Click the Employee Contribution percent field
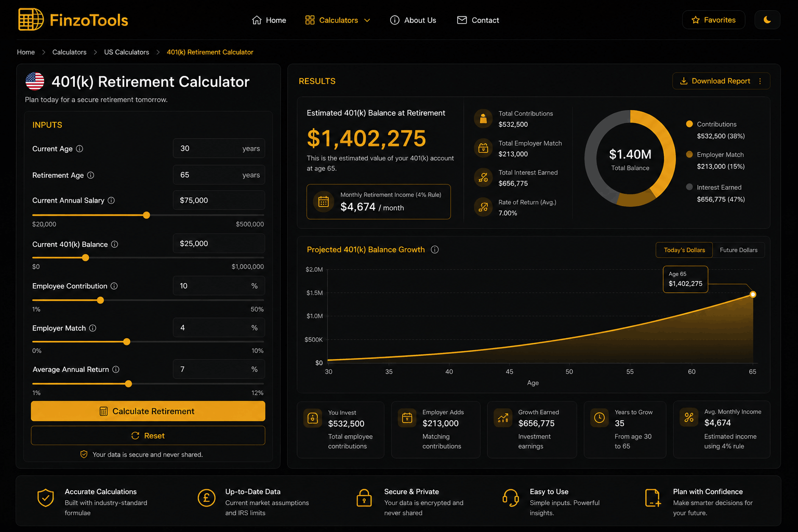The width and height of the screenshot is (798, 532). point(219,286)
